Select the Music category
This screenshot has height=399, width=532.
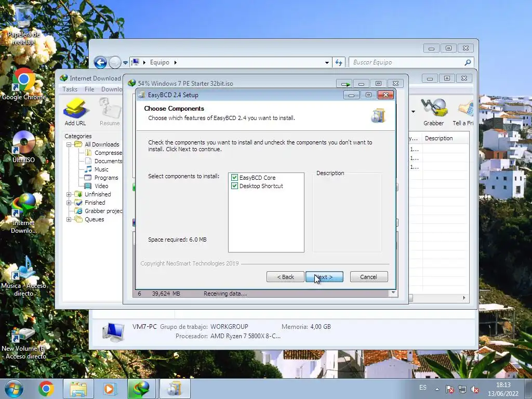click(x=97, y=169)
